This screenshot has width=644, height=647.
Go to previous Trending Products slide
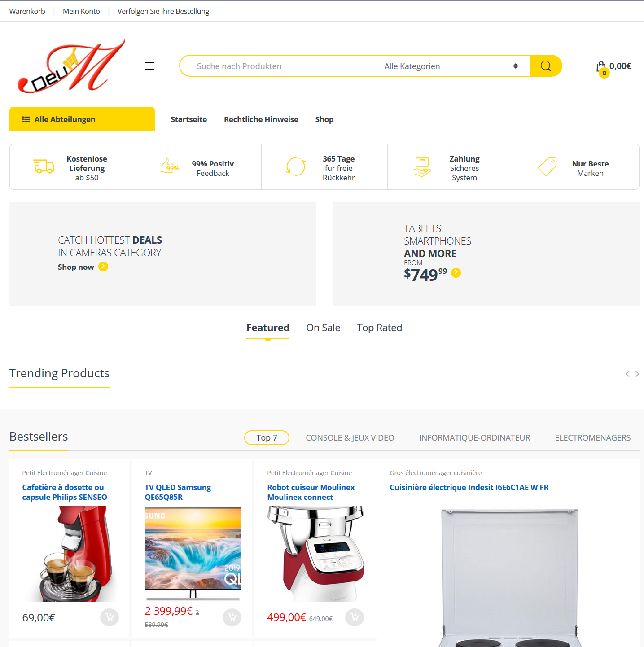tap(627, 374)
